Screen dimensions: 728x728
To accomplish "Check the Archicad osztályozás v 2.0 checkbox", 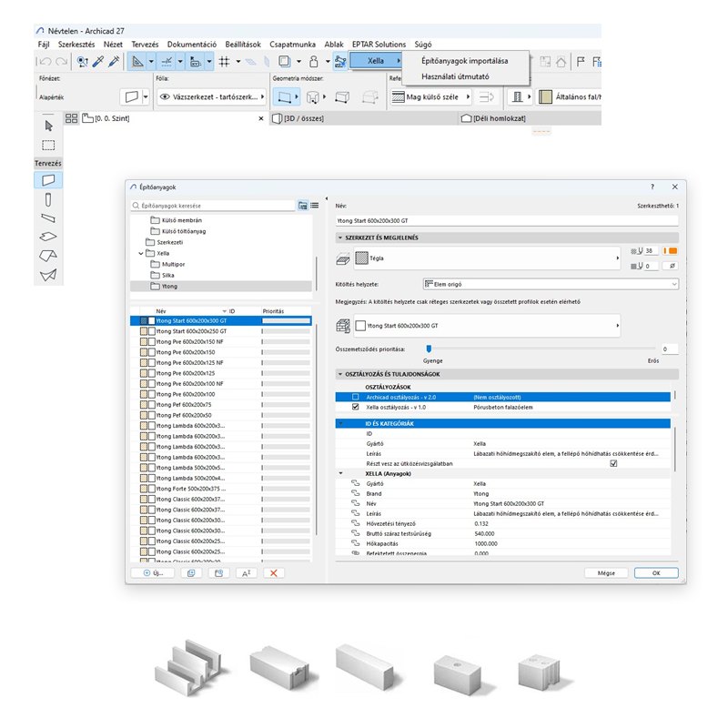I will coord(356,397).
